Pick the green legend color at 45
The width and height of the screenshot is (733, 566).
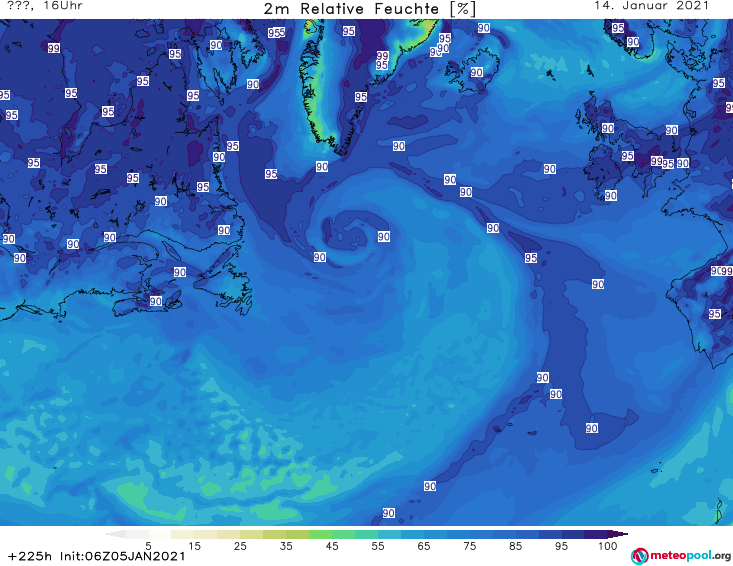320,534
